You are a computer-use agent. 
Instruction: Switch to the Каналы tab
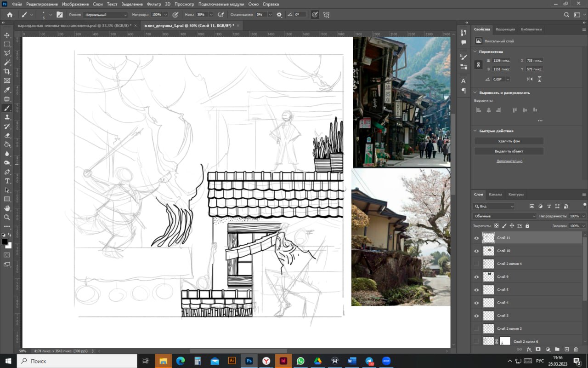(495, 195)
